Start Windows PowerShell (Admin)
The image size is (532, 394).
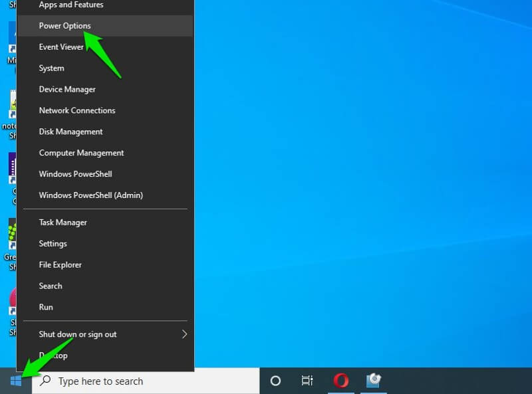coord(105,195)
